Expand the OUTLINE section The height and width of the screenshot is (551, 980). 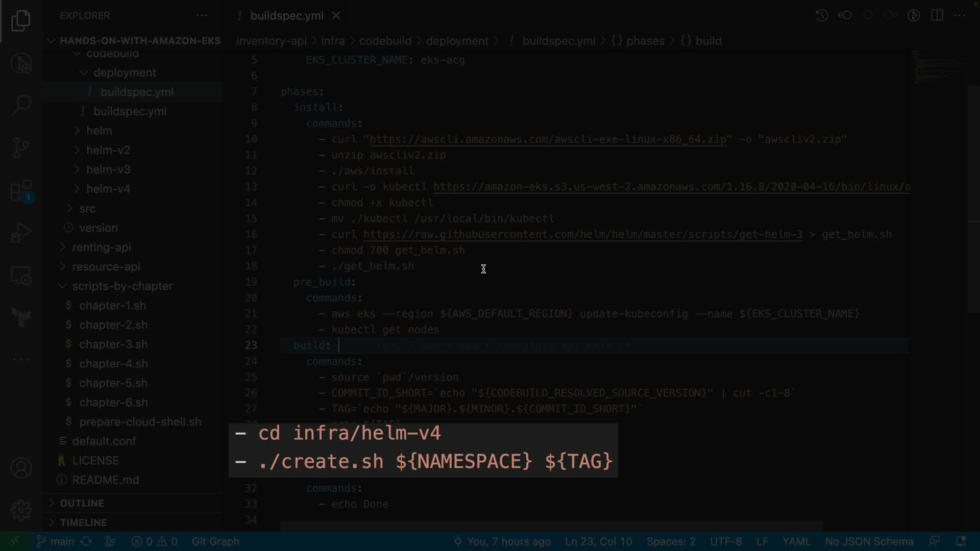tap(82, 503)
